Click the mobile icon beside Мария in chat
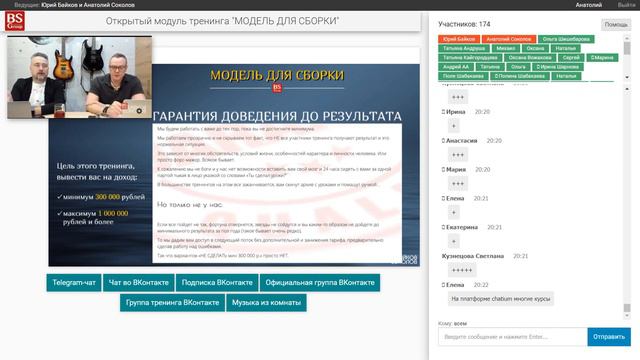The width and height of the screenshot is (640, 360). point(443,169)
